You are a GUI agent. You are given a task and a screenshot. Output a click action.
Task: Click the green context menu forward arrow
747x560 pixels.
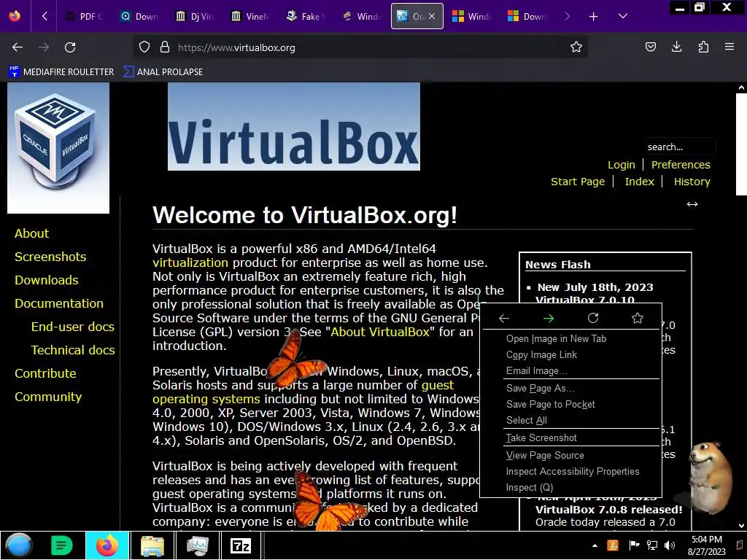point(549,318)
